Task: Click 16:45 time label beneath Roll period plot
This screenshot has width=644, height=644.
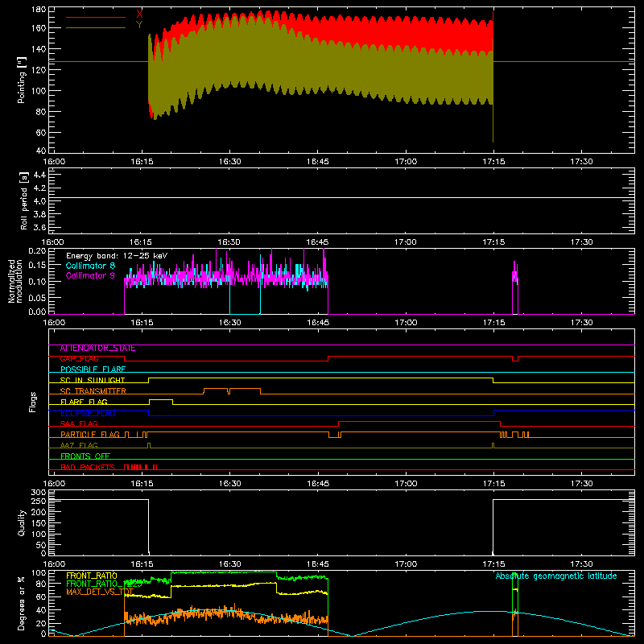Action: pos(317,242)
